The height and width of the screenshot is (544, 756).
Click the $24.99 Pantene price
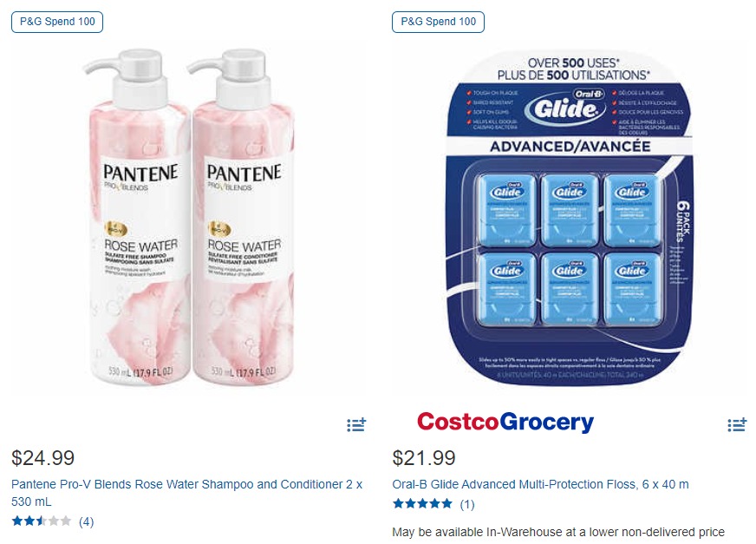(x=42, y=458)
